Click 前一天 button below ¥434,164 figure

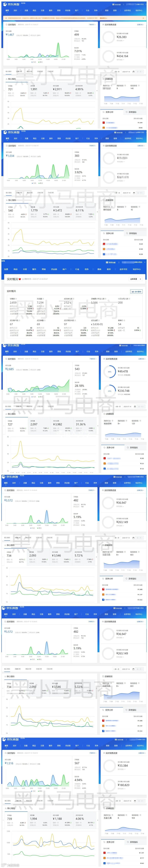pos(116,71)
